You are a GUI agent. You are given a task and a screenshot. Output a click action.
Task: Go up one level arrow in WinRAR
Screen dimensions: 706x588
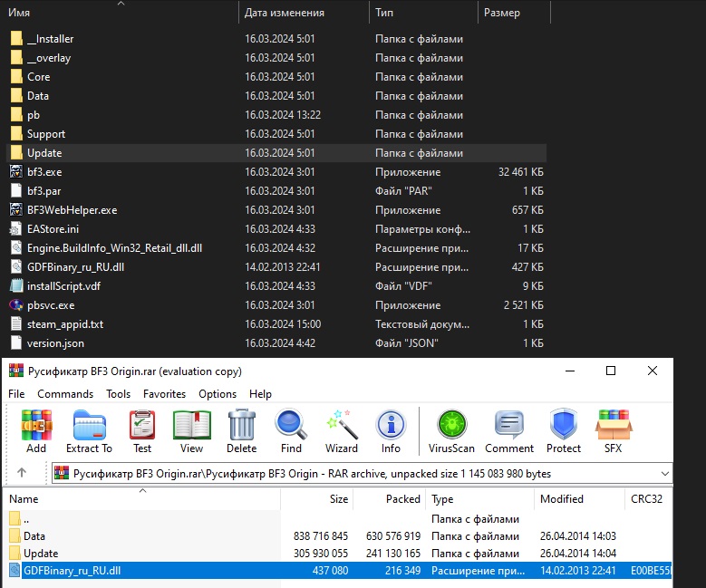pos(22,472)
